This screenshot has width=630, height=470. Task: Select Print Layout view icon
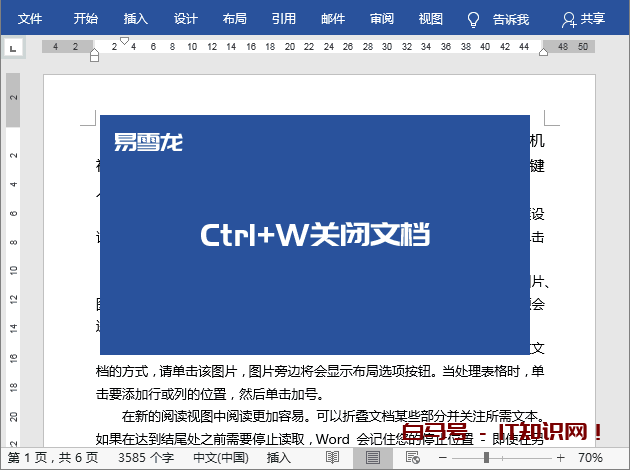[x=373, y=457]
